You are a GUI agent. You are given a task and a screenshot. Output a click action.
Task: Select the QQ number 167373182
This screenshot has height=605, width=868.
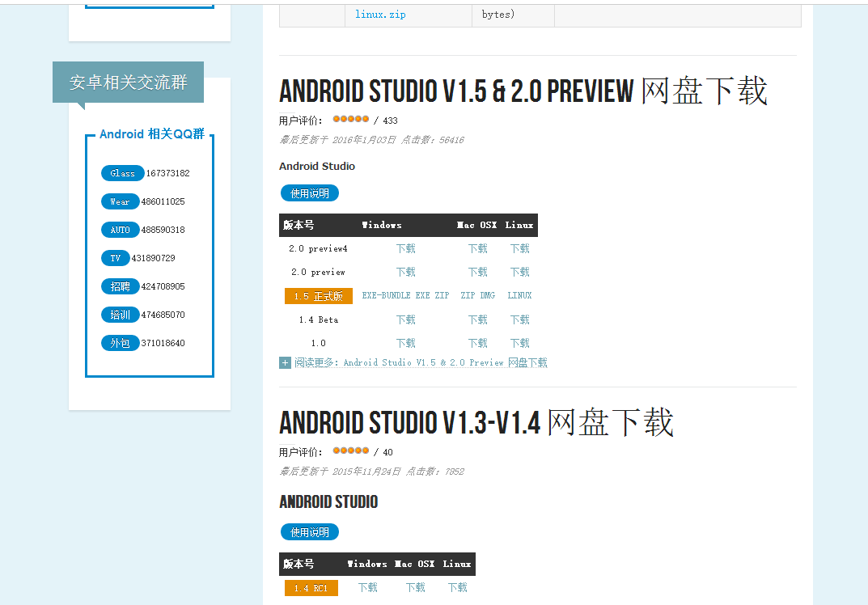(x=167, y=173)
